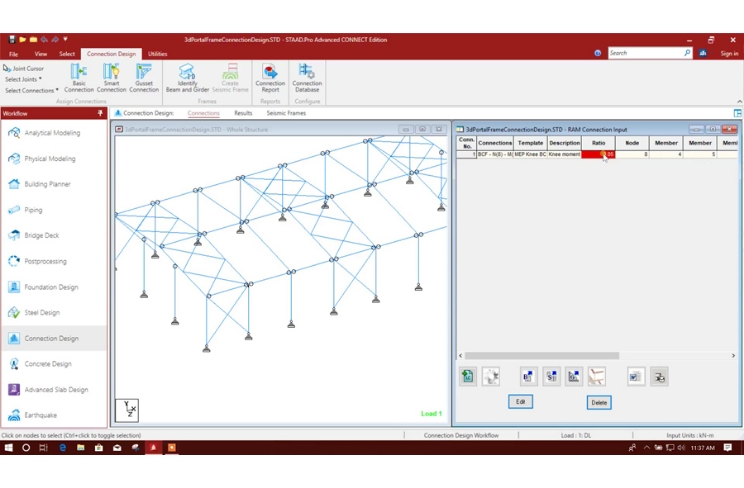Image resolution: width=744 pixels, height=488 pixels.
Task: Open quick access toolbar customize arrow
Action: 65,39
